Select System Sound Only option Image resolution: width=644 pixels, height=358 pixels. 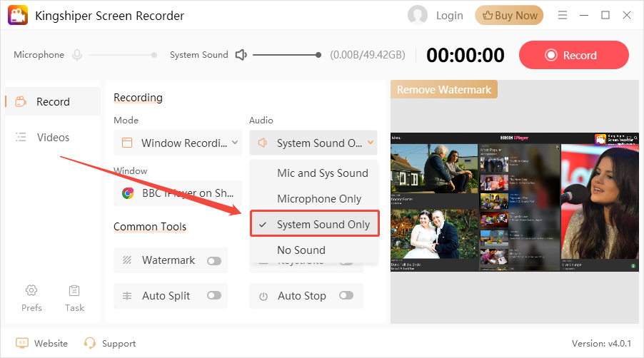pyautogui.click(x=314, y=224)
